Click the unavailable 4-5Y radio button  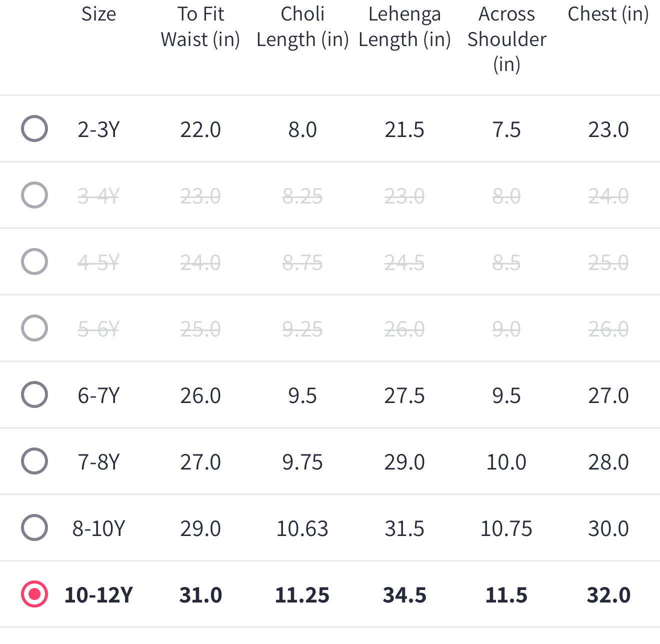34,261
